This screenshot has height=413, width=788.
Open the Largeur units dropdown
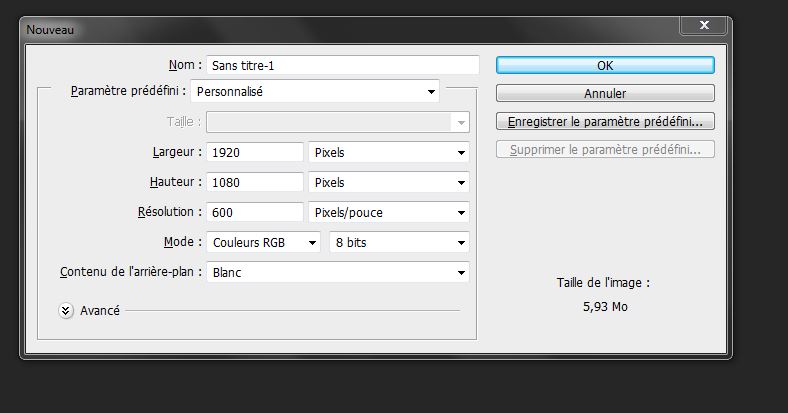click(388, 153)
